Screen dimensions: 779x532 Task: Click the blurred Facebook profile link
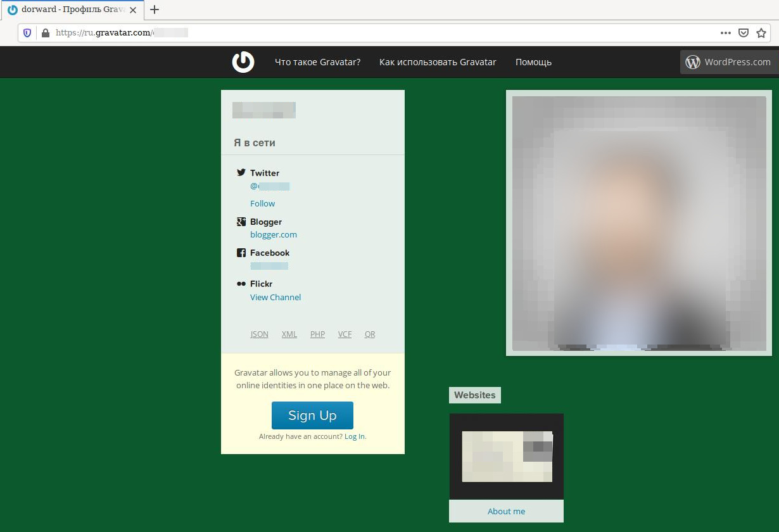pyautogui.click(x=269, y=266)
